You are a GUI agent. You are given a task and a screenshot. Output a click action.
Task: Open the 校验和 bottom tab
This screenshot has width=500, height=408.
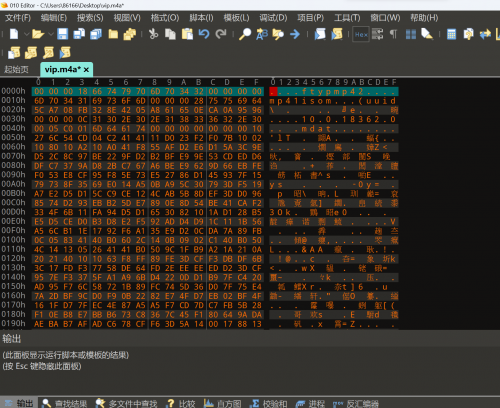[268, 403]
